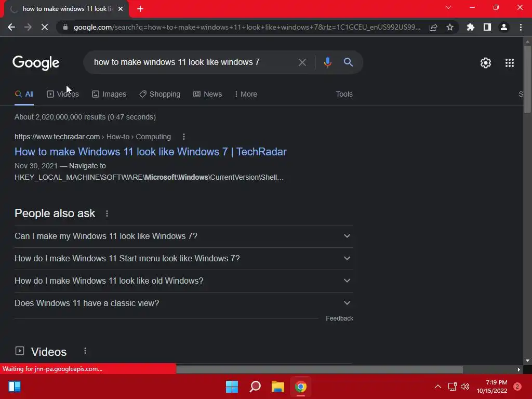Start voice search with the microphone
532x399 pixels.
[327, 62]
